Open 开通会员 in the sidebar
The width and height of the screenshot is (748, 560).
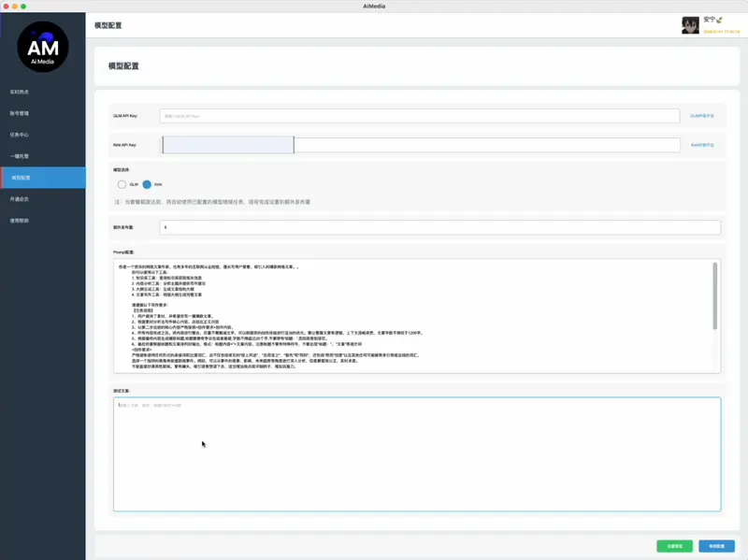point(20,199)
